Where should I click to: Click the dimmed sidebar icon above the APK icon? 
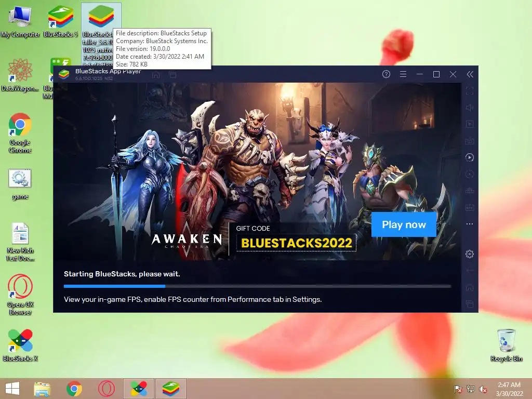click(470, 191)
